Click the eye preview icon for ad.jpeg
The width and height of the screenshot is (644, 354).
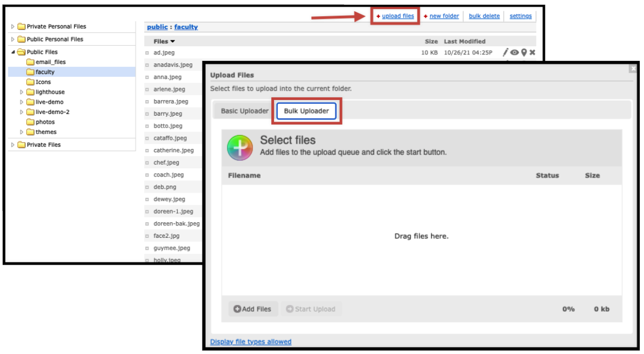click(514, 53)
